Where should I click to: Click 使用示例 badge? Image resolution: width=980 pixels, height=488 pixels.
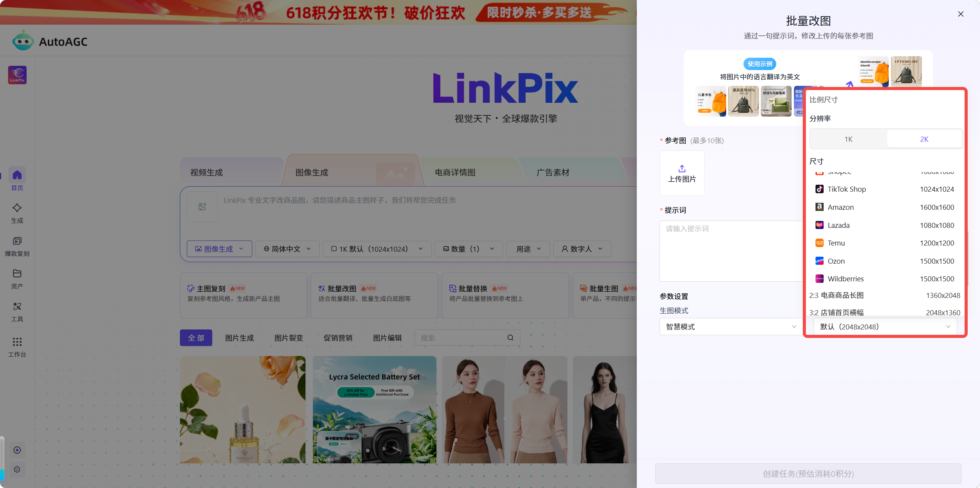coord(760,64)
